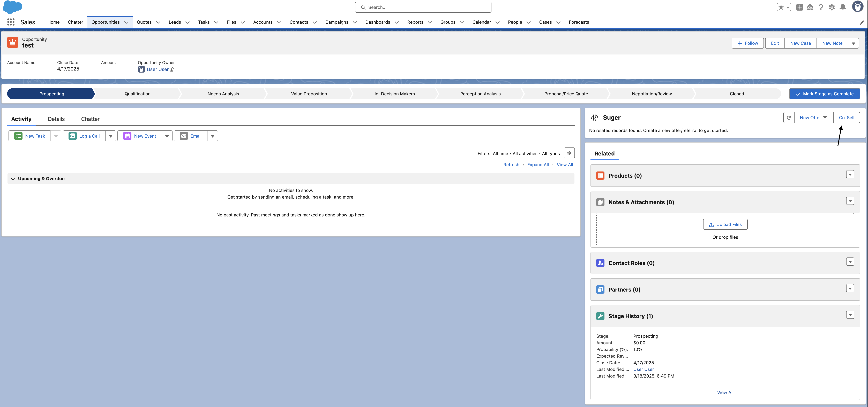Click the Expand All link

538,165
